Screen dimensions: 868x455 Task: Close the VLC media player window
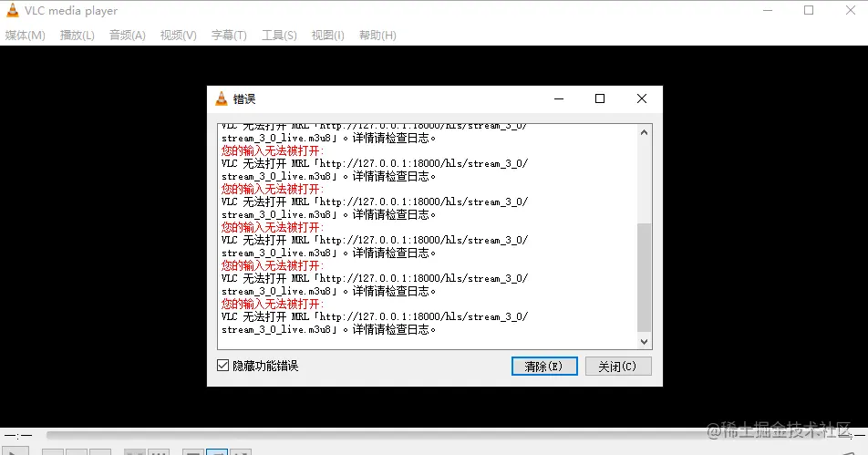851,11
